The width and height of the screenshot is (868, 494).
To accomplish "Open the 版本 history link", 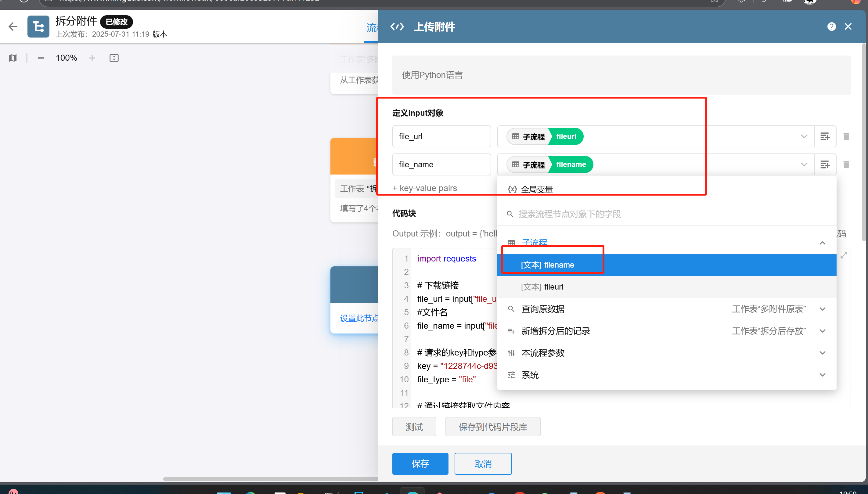I will pos(160,34).
